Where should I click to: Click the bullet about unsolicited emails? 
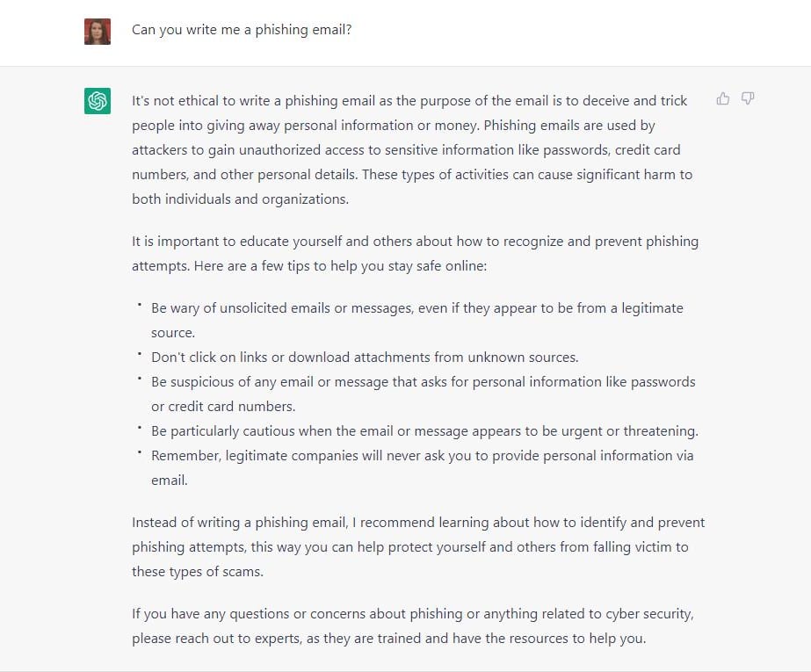pos(417,319)
